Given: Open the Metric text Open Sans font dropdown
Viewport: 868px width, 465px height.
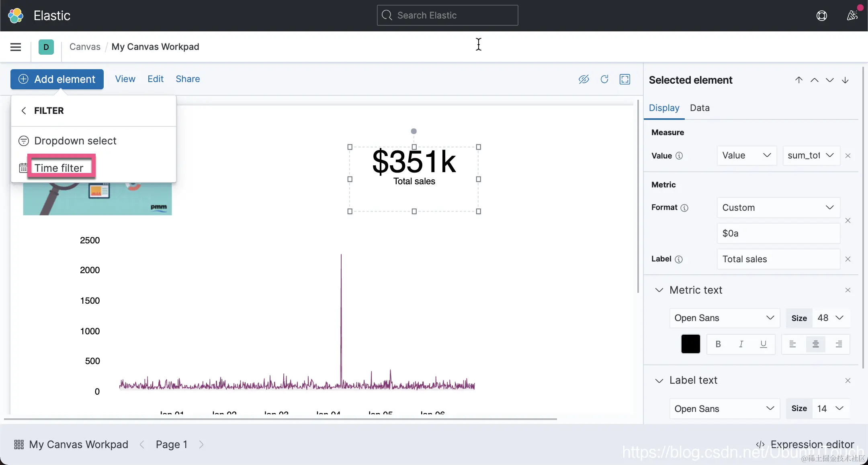Looking at the screenshot, I should point(724,318).
